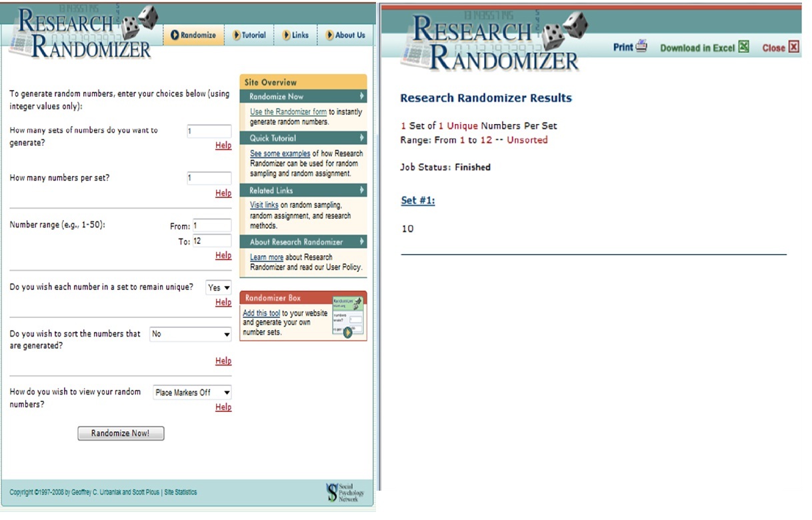
Task: Open the Randomize tab
Action: [194, 35]
